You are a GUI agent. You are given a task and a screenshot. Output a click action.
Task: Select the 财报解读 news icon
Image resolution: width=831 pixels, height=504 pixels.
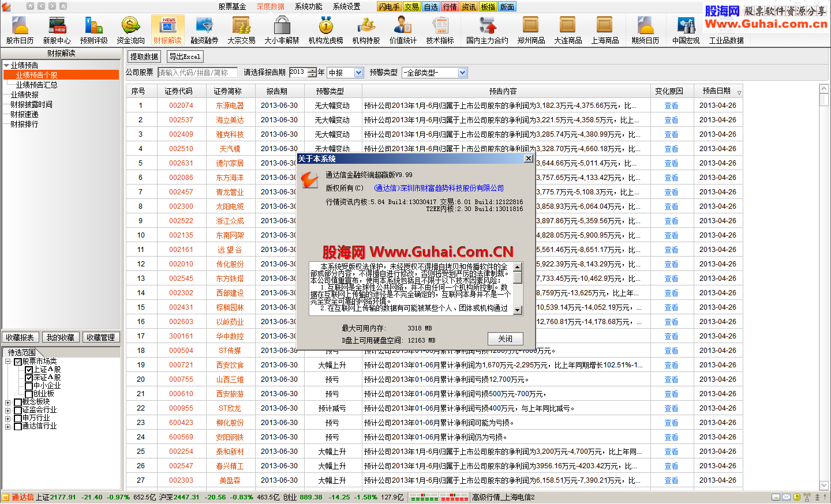167,30
